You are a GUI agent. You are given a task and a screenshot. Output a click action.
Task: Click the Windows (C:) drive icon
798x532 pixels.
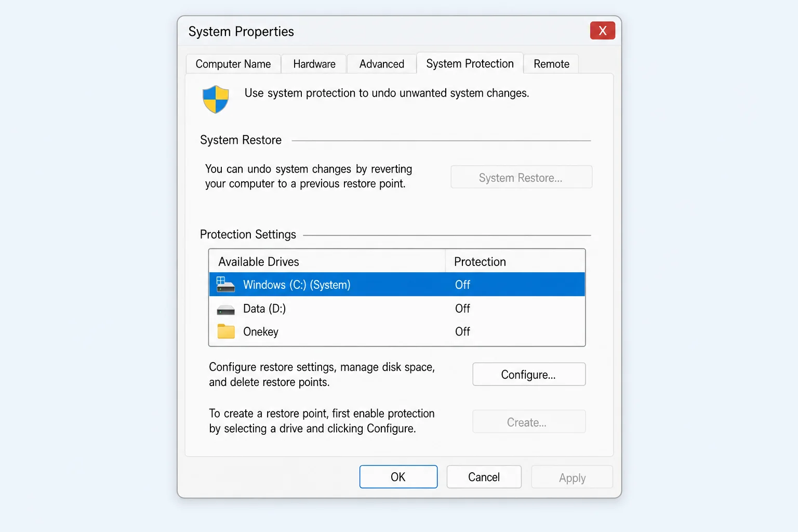(225, 284)
